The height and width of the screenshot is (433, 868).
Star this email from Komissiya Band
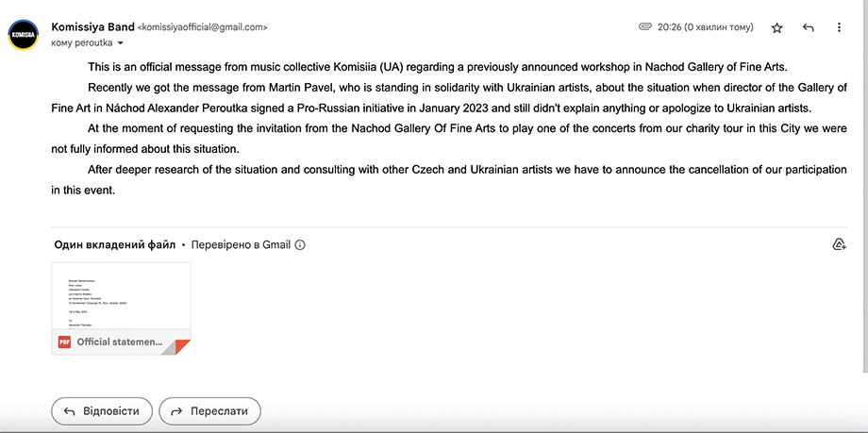coord(777,27)
